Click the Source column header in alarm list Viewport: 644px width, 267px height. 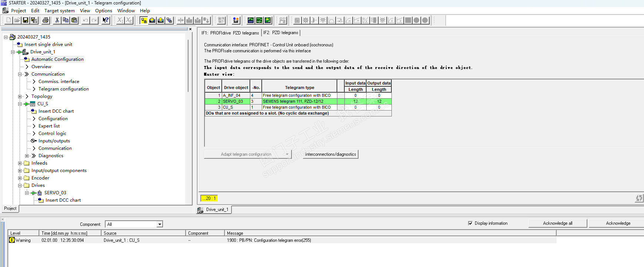[x=143, y=233]
